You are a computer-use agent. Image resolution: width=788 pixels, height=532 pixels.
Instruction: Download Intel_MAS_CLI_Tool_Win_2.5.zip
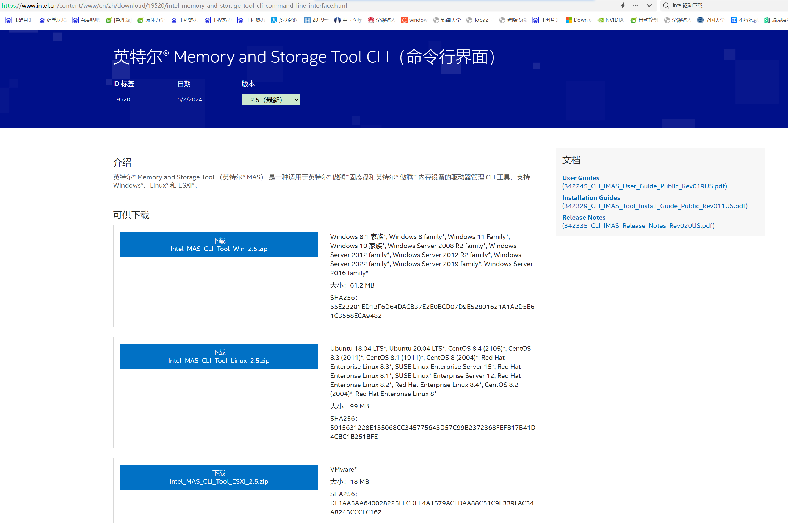(219, 245)
